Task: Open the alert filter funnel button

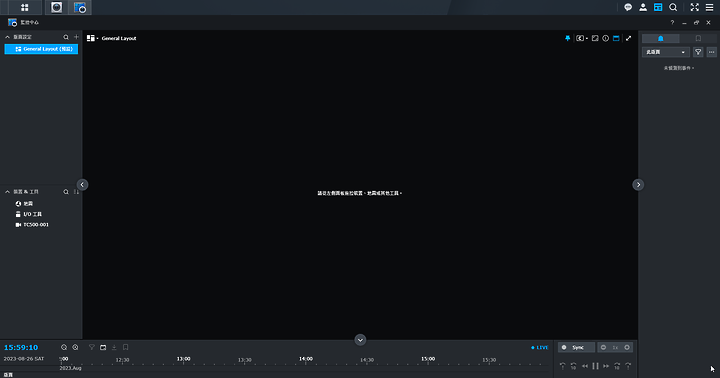Action: coord(698,52)
